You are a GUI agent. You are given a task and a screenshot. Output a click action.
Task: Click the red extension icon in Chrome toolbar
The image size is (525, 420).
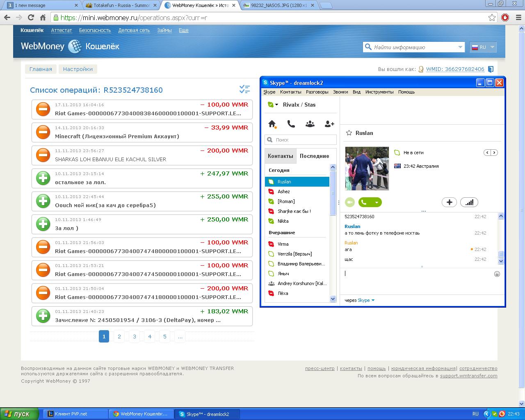tap(505, 18)
